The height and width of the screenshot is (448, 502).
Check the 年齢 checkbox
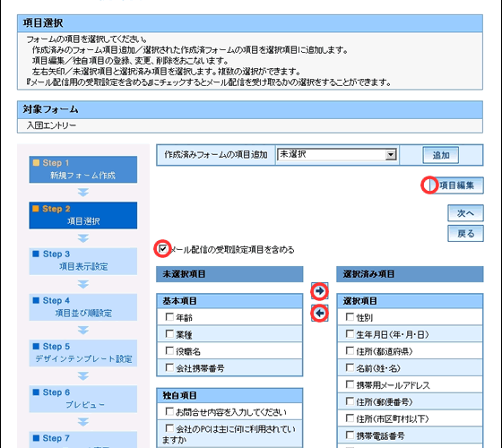(169, 317)
